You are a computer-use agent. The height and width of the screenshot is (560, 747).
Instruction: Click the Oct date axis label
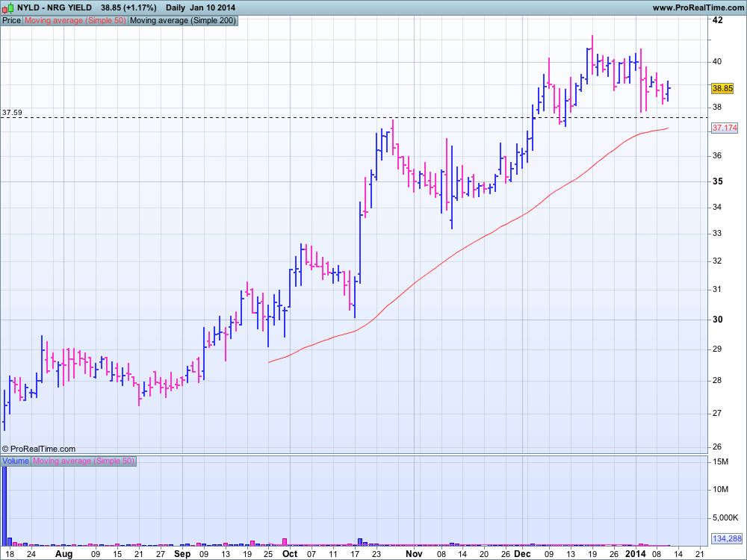pos(290,554)
